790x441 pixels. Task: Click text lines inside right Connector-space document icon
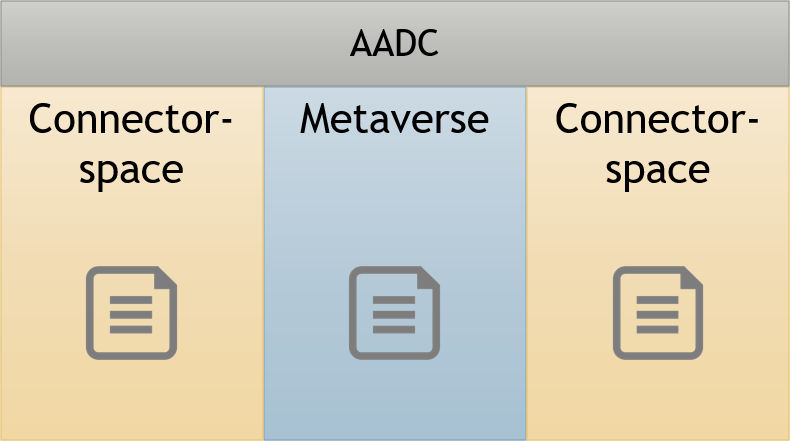tap(657, 315)
